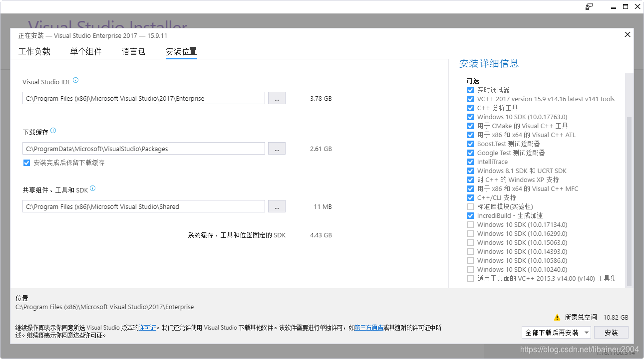The image size is (644, 359).
Task: Enable Windows 10 SDK (10.0.17134.0)
Action: tap(470, 224)
